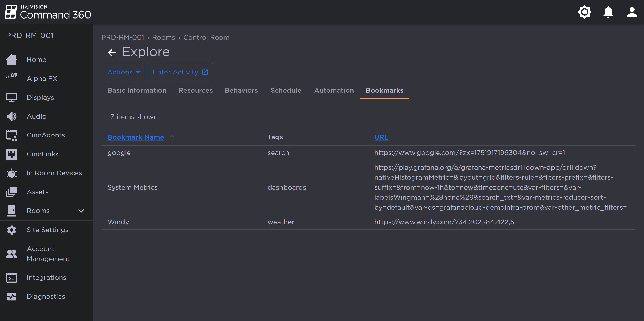Toggle ascending sort on Bookmark Name
This screenshot has width=644, height=321.
pos(136,137)
